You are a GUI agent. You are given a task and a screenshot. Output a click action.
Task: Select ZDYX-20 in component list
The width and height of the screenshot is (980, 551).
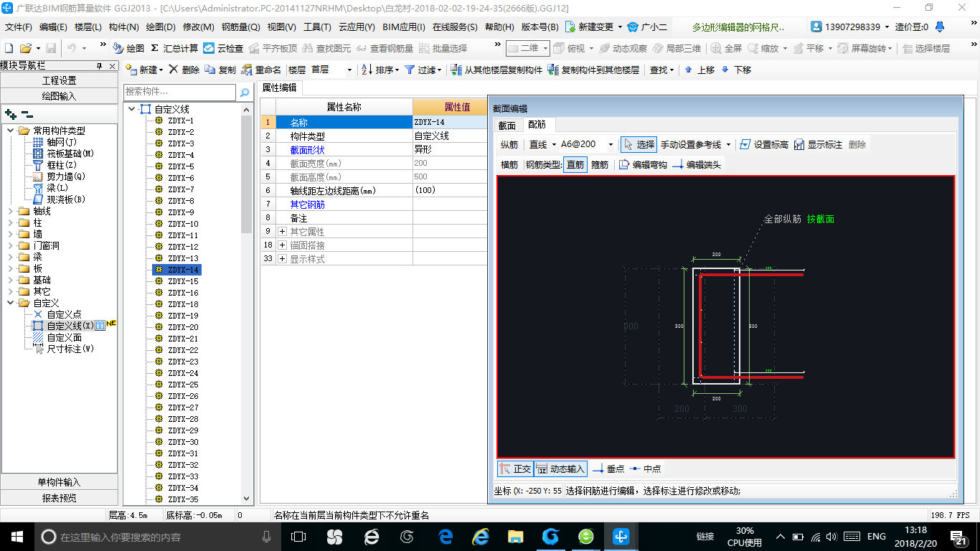183,327
